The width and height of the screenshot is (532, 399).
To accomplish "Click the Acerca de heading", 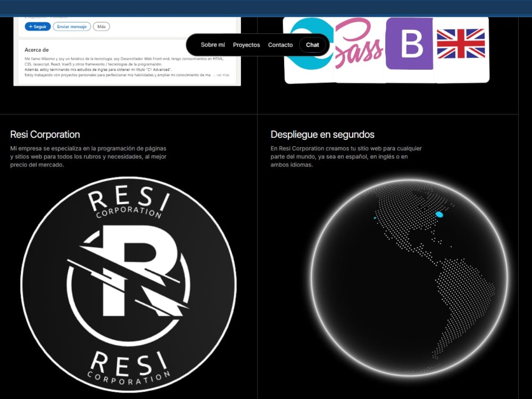I will coord(37,50).
